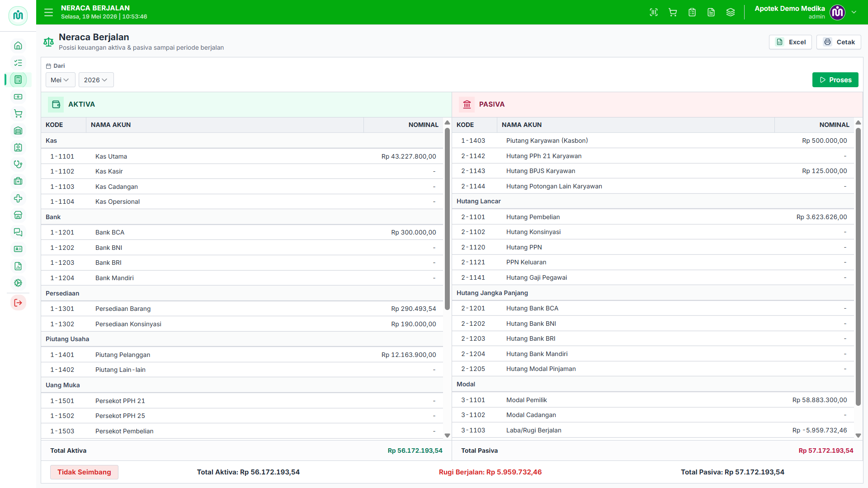Select the Laba/Rugi Berjalan row
The height and width of the screenshot is (488, 868).
[x=653, y=430]
